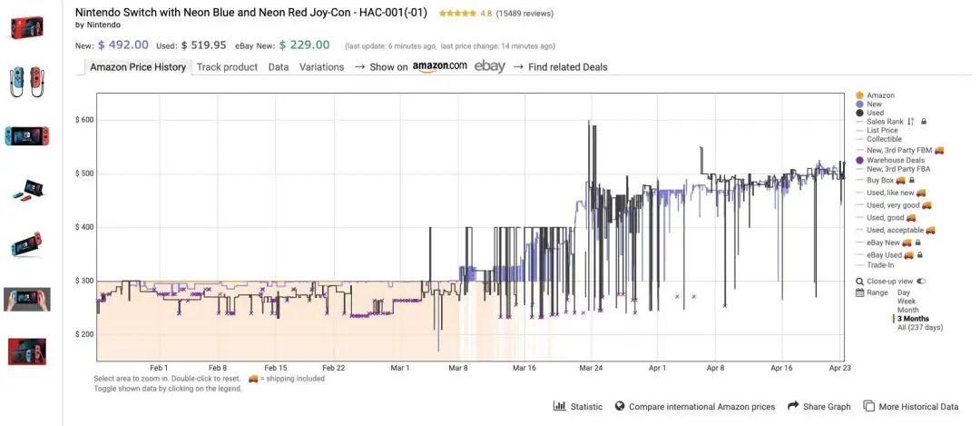Screen dimensions: 980x426
Task: Click the calendar icon beside Range
Action: point(860,292)
